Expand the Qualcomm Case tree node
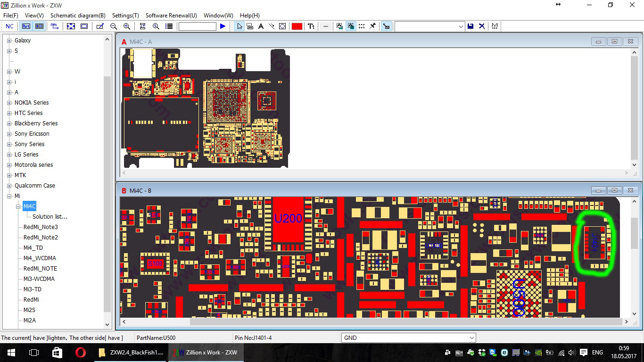 click(9, 186)
